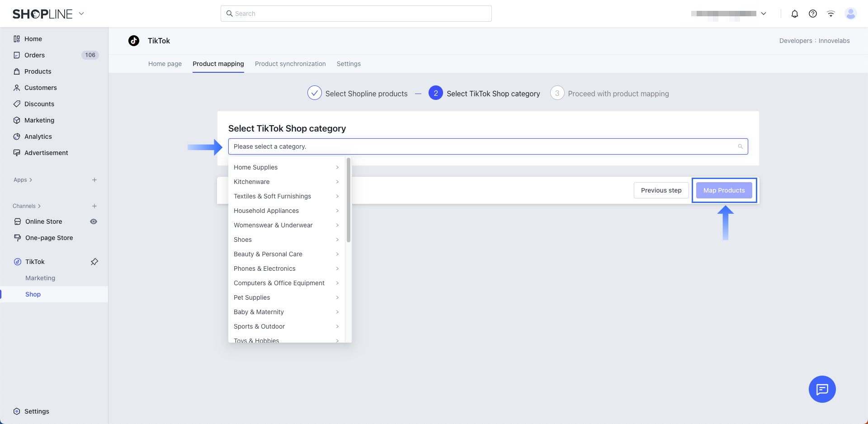Open the Settings tab in TikTok
This screenshot has width=868, height=424.
point(349,64)
